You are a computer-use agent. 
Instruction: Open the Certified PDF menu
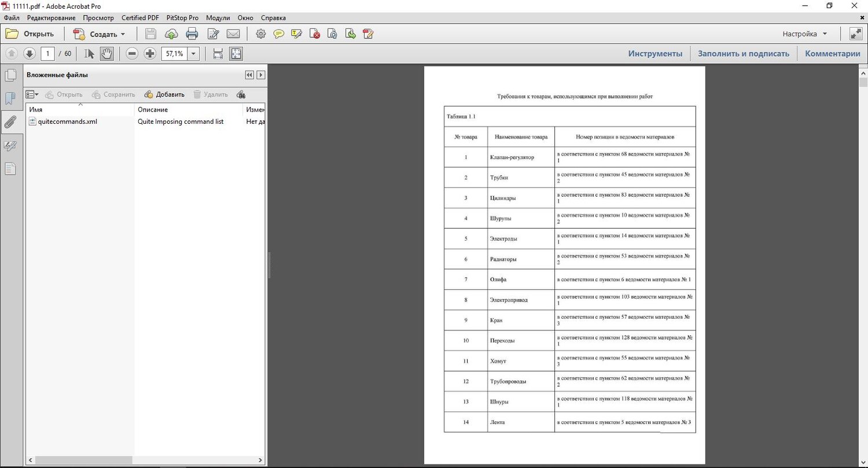pos(140,18)
